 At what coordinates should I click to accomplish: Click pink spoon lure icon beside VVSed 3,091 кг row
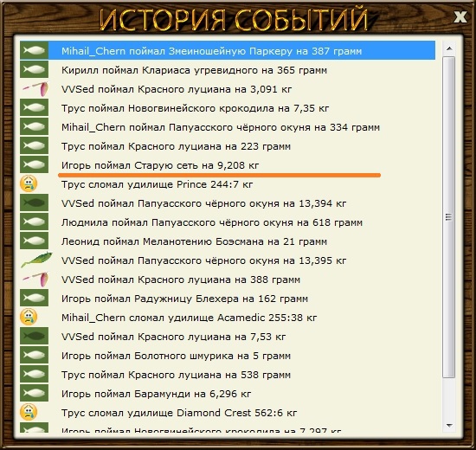point(35,88)
